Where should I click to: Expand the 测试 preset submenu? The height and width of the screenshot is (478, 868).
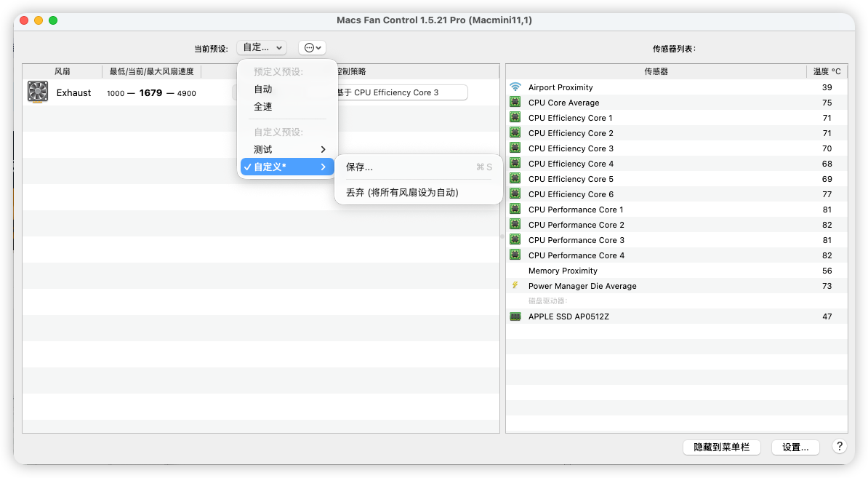pyautogui.click(x=286, y=149)
